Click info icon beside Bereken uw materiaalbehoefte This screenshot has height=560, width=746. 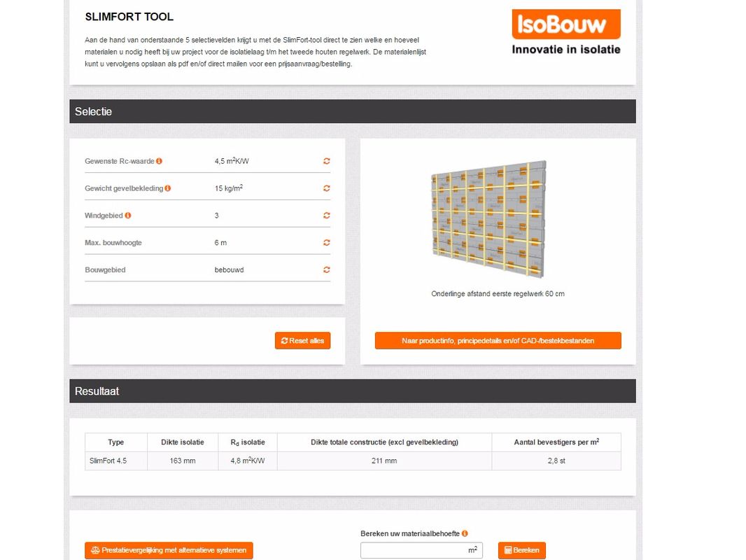click(x=465, y=533)
